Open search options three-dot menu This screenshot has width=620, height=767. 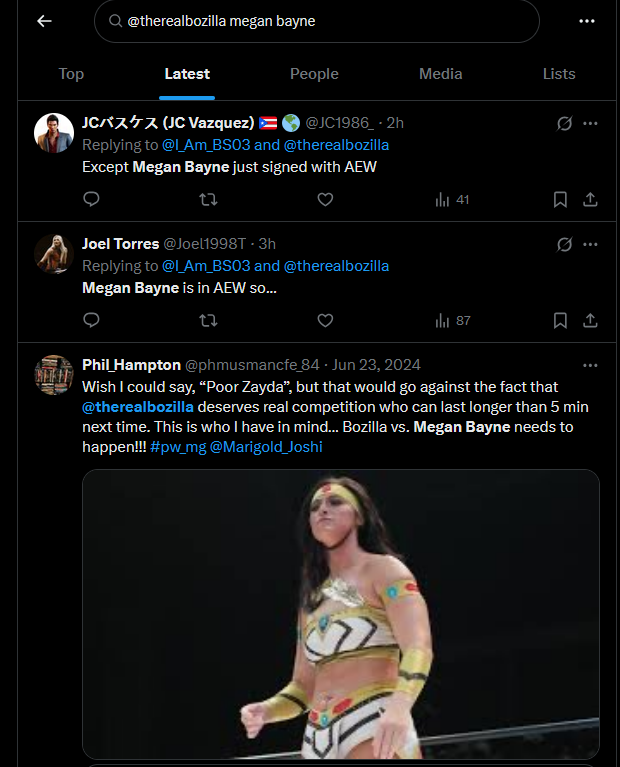pos(587,21)
